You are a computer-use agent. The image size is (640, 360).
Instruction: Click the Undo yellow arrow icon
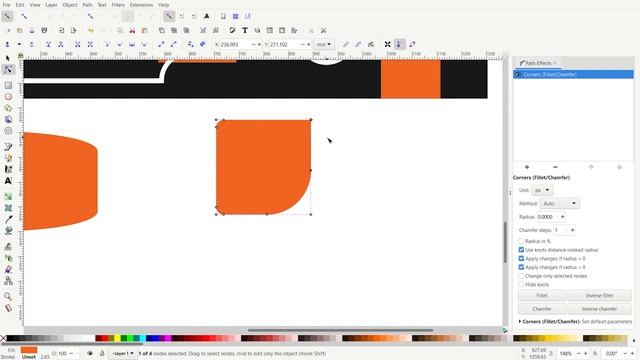(x=91, y=31)
